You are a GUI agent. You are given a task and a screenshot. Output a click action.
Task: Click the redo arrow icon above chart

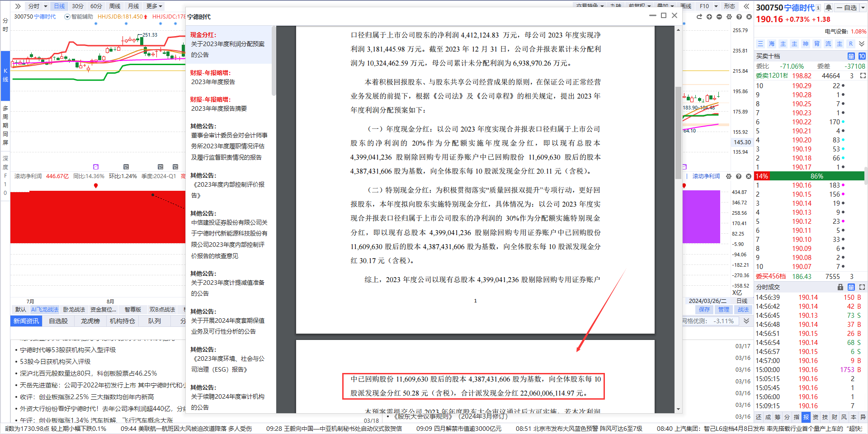tap(699, 17)
